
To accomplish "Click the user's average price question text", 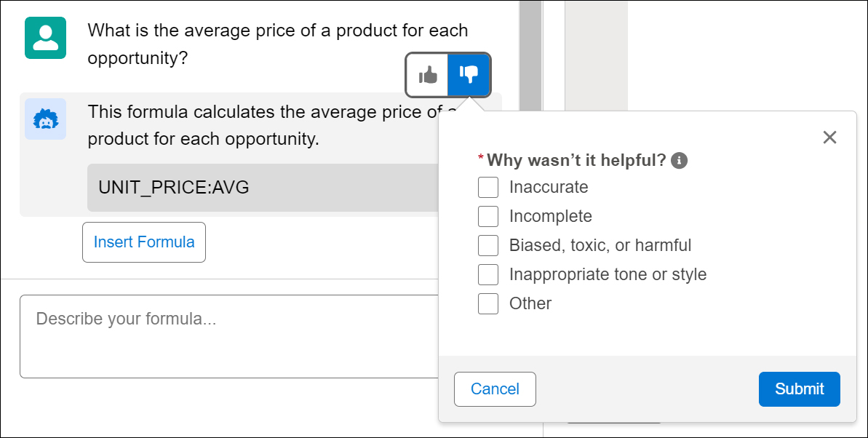I will point(278,44).
